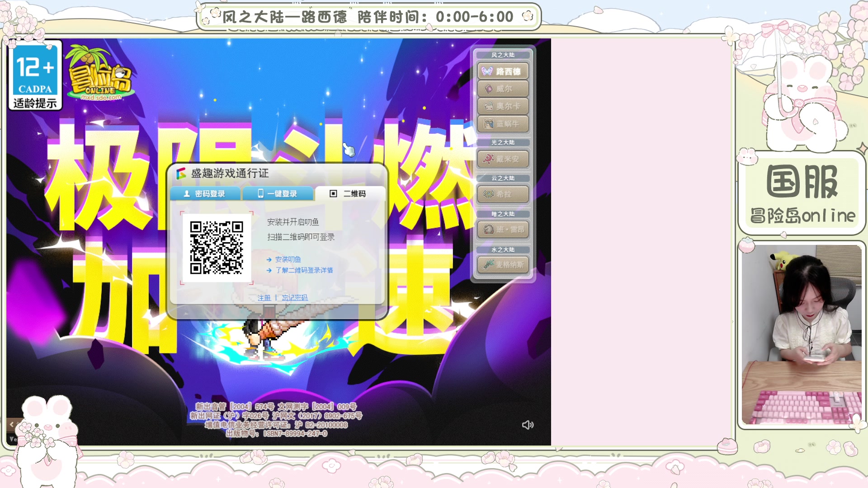Click the 光之大陆 region header
This screenshot has height=488, width=868.
503,142
